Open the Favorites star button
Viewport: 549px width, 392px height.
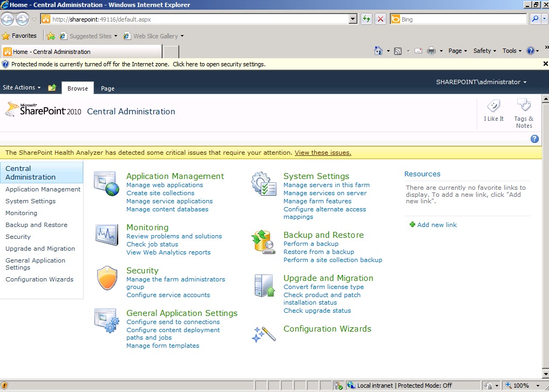(19, 36)
